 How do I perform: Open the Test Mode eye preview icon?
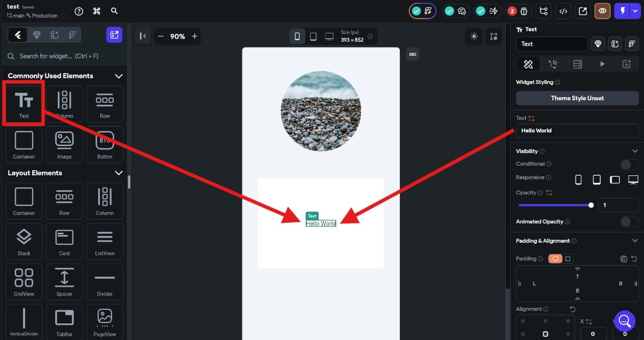pos(602,11)
